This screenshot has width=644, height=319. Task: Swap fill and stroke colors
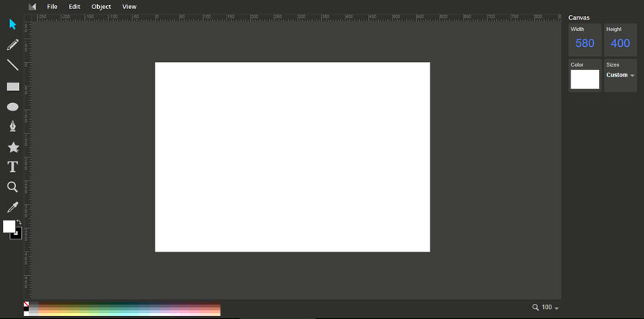(x=20, y=222)
